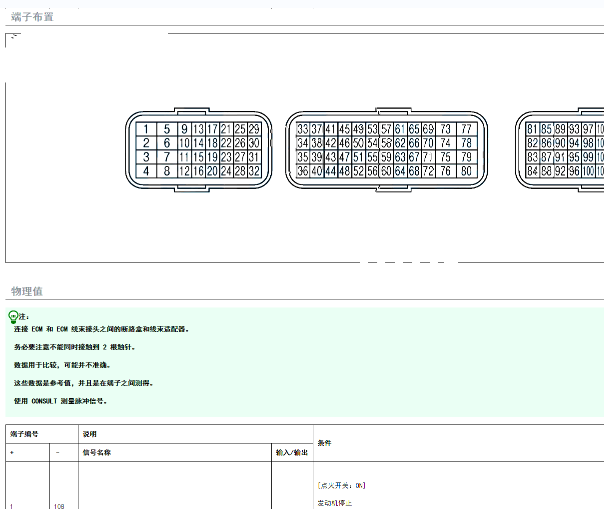Select note line about CONSULT pulse measurement

coord(60,401)
